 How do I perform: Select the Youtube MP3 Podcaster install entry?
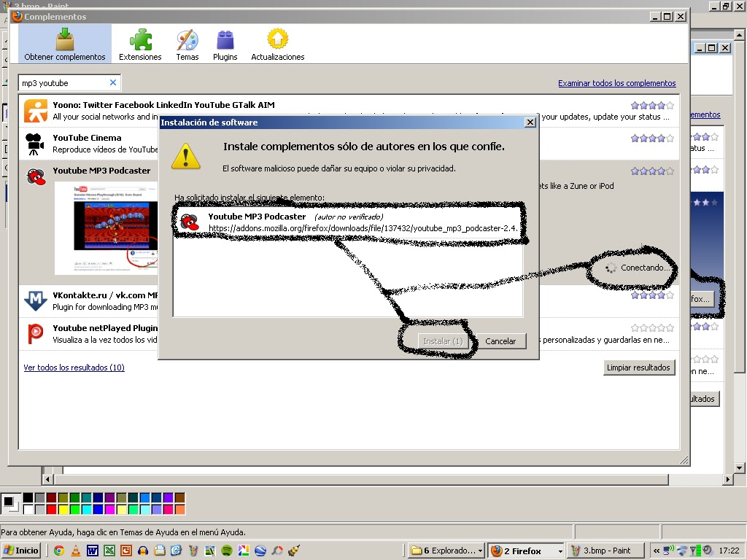tap(348, 222)
